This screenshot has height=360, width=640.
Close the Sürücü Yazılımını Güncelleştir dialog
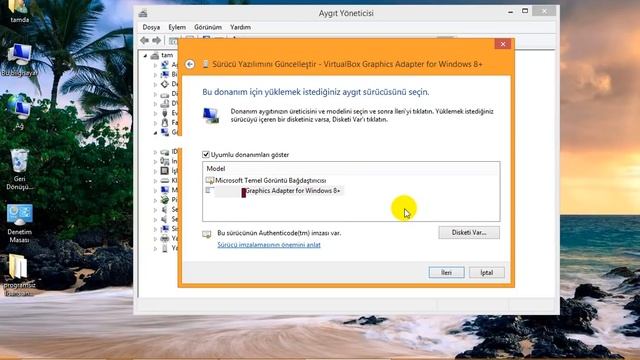tap(503, 44)
